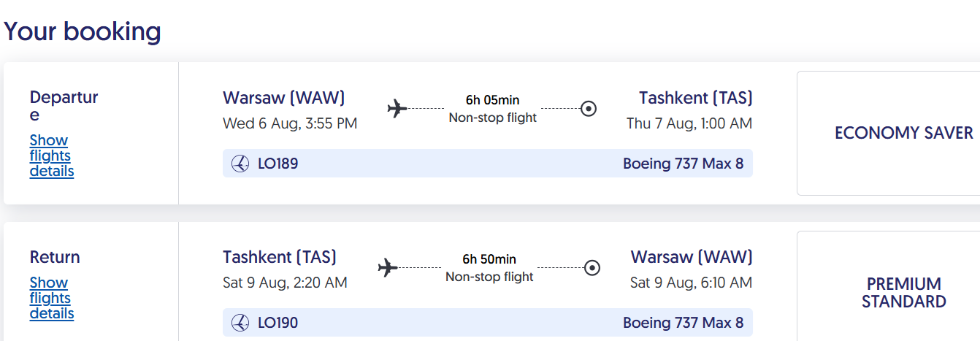Click flight number LO189
Viewport: 980px width, 341px height.
(278, 164)
